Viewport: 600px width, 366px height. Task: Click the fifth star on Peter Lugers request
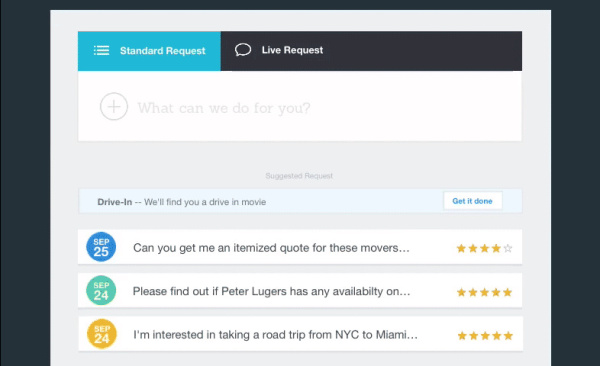(x=508, y=292)
